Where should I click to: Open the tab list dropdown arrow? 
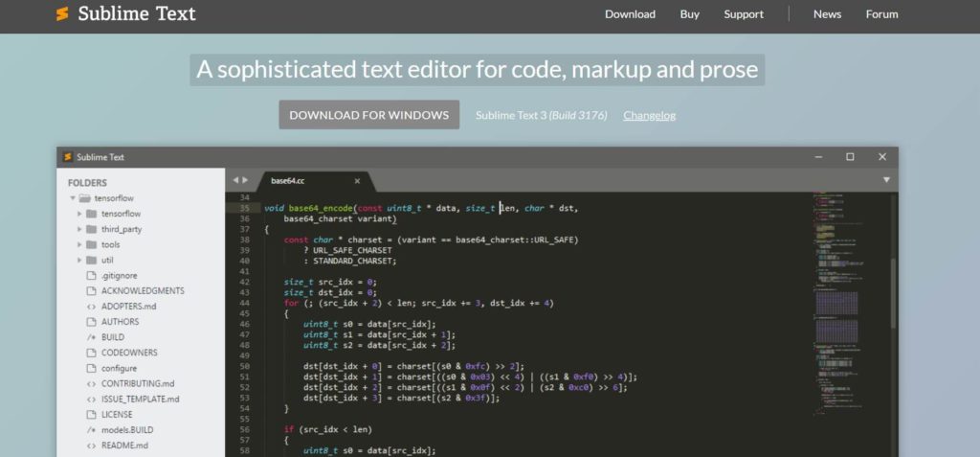(886, 180)
